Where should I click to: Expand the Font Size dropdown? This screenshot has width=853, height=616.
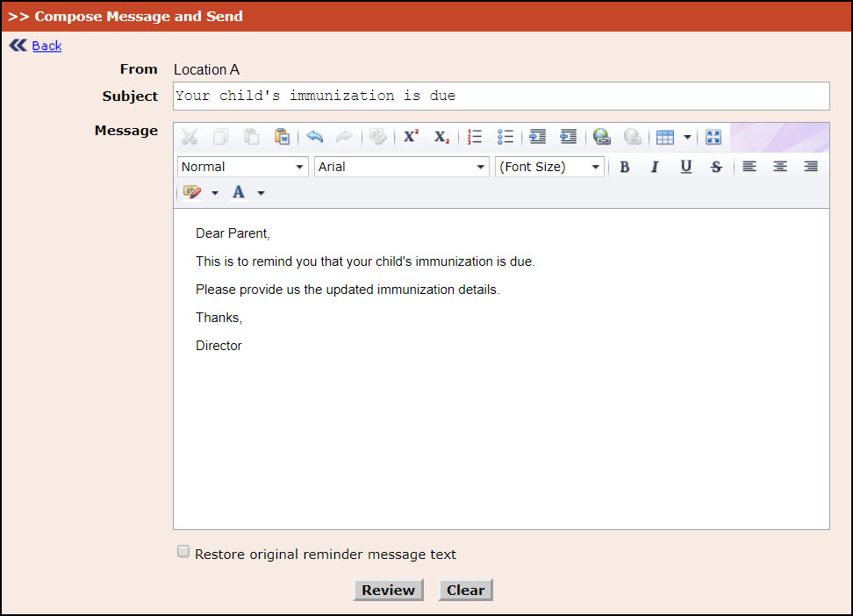pyautogui.click(x=549, y=167)
